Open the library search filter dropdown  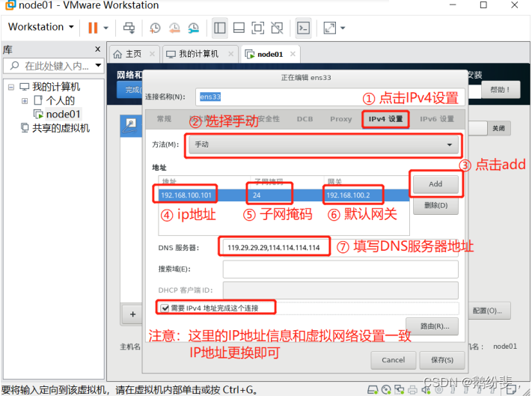98,65
